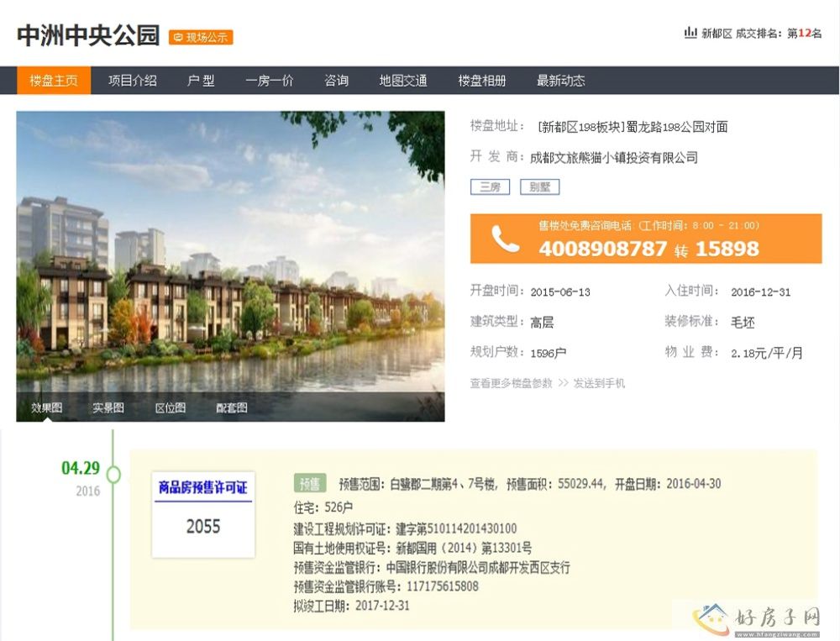Click the orange phone handset icon
The image size is (840, 641).
point(505,239)
